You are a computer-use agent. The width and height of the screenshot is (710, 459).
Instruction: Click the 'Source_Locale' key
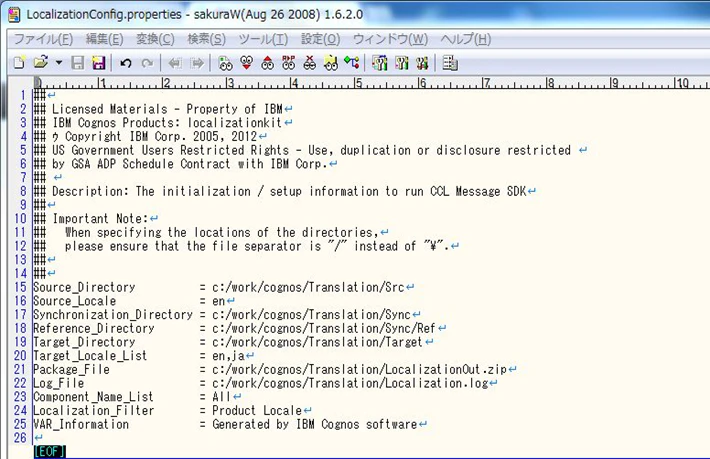tap(75, 301)
